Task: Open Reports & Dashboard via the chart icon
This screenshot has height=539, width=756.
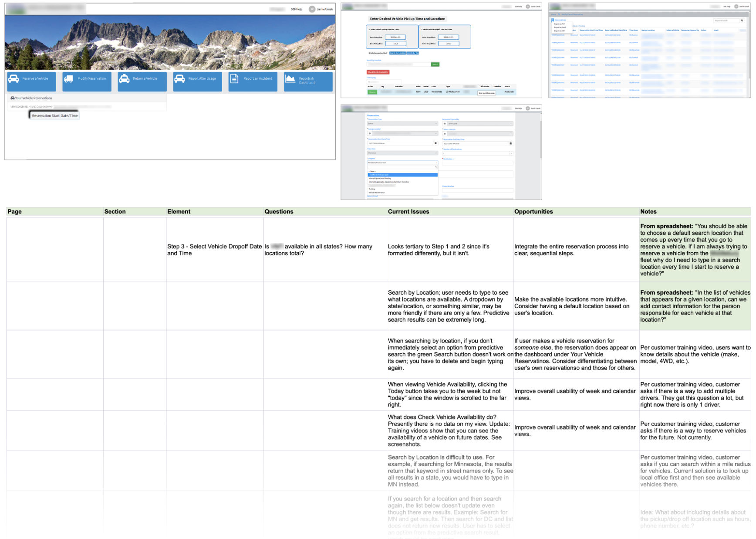Action: 290,79
